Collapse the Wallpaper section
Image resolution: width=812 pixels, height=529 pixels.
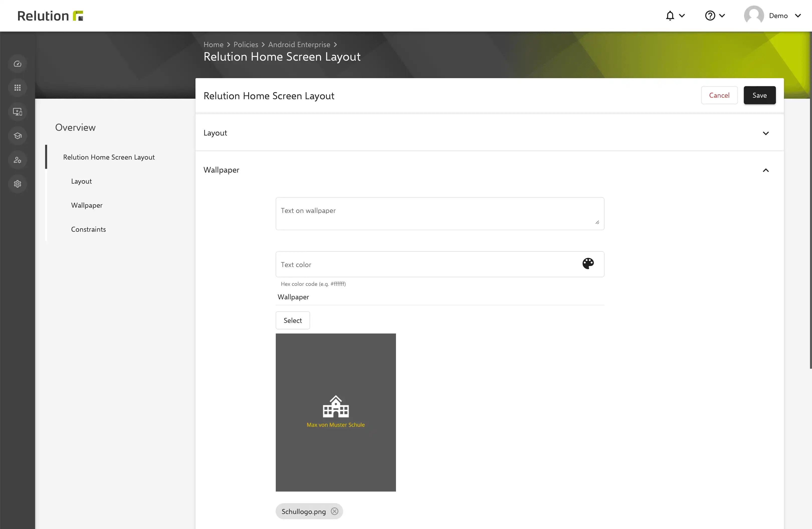point(489,170)
